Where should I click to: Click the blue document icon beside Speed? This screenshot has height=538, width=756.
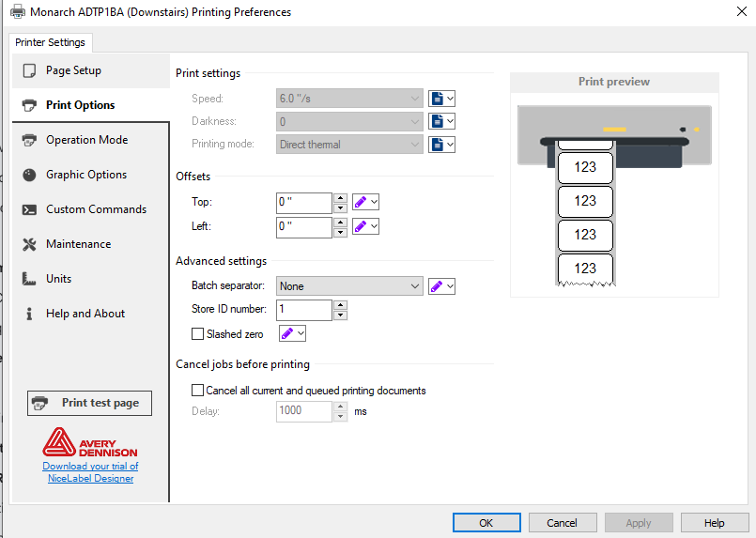click(x=438, y=99)
